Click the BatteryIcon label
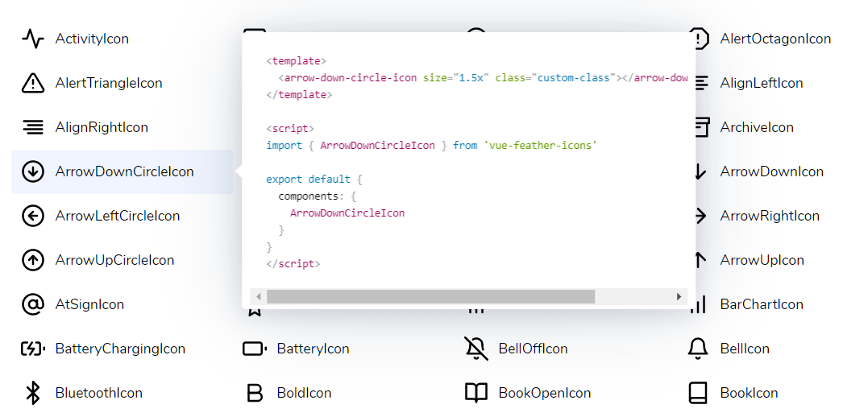This screenshot has width=868, height=417. coord(314,349)
